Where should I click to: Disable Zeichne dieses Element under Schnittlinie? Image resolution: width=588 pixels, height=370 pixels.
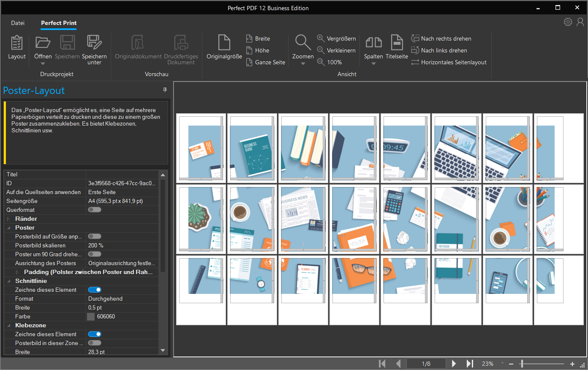click(x=94, y=290)
